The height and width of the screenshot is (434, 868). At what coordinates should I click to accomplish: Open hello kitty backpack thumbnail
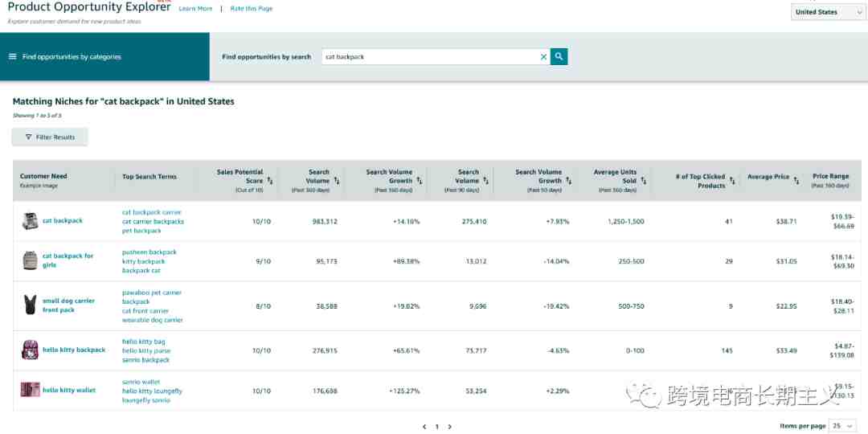(30, 350)
